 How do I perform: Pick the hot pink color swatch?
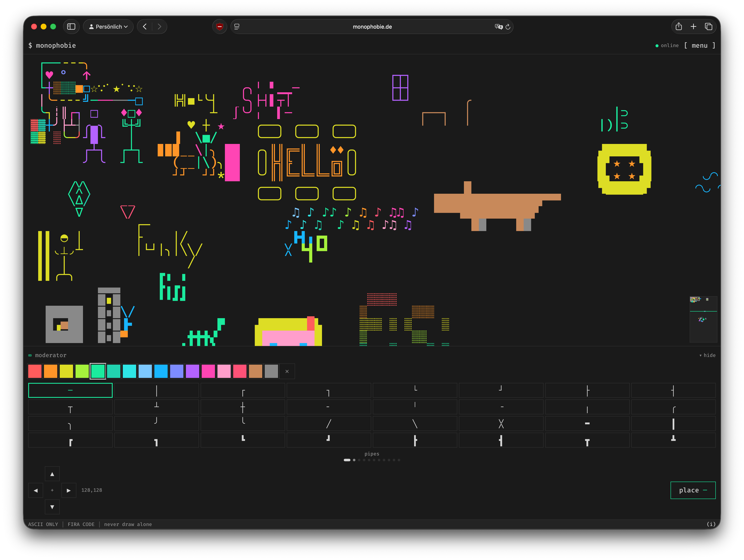click(208, 371)
